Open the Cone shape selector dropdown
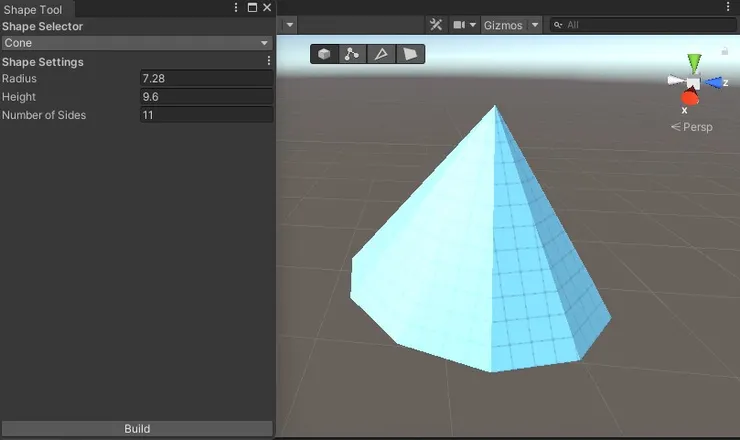 point(137,43)
